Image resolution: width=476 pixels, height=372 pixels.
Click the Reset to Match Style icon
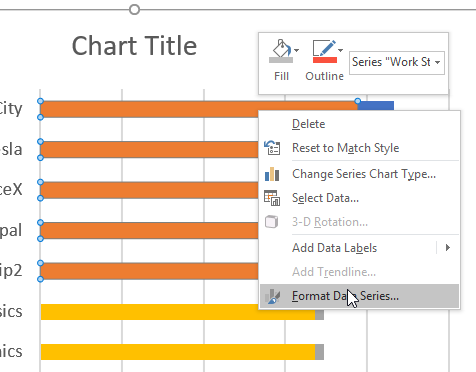click(x=272, y=148)
